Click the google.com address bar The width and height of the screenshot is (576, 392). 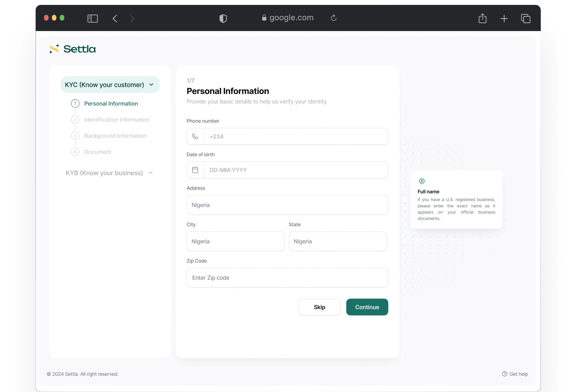click(288, 18)
